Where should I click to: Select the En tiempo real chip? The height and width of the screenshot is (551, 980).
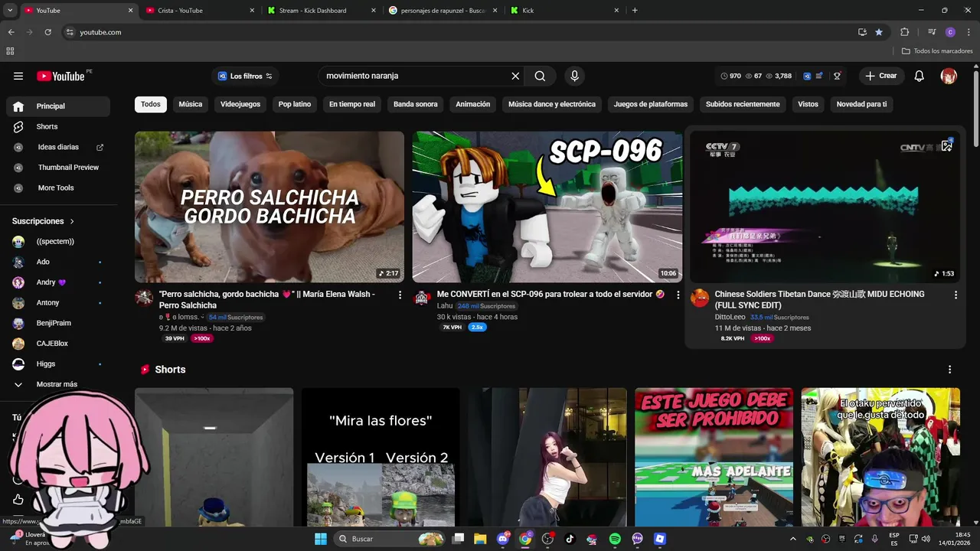click(x=352, y=104)
